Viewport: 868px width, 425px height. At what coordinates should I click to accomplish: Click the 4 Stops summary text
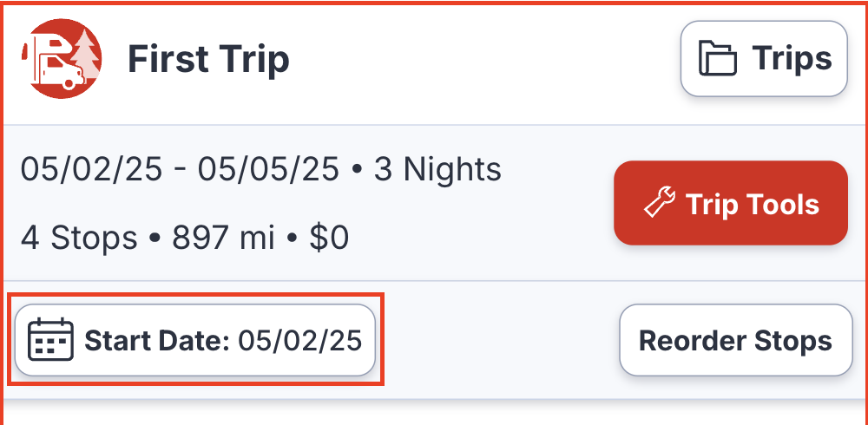[79, 237]
